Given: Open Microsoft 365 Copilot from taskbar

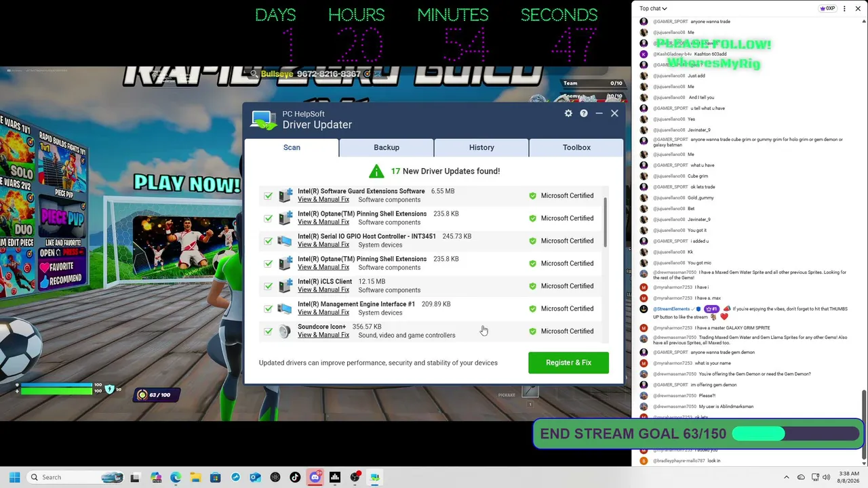Looking at the screenshot, I should [156, 477].
